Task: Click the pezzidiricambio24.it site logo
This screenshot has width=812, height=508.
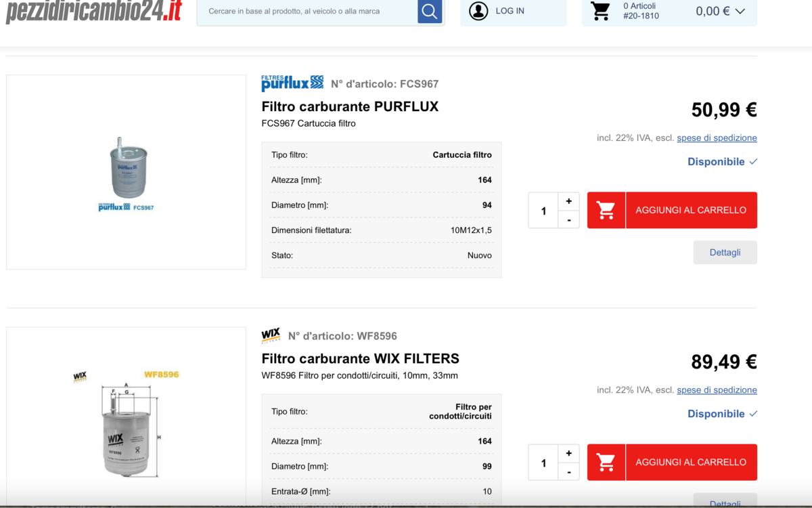Action: (x=94, y=11)
